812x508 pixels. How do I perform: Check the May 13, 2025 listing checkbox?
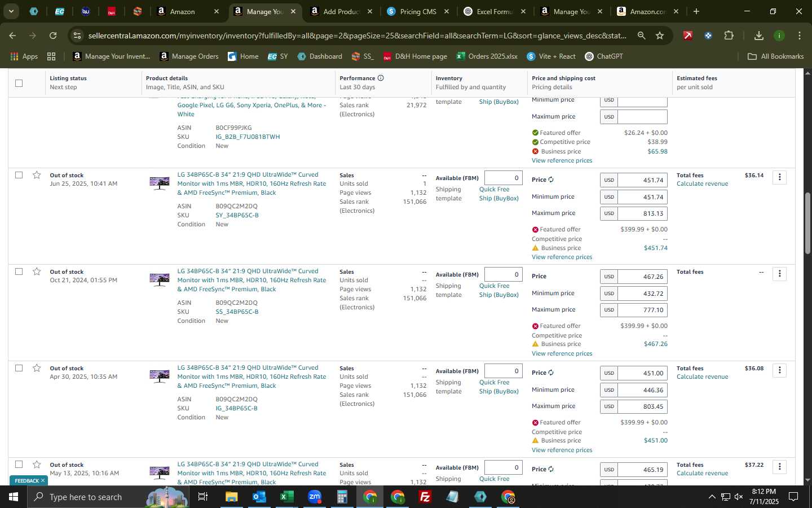19,465
